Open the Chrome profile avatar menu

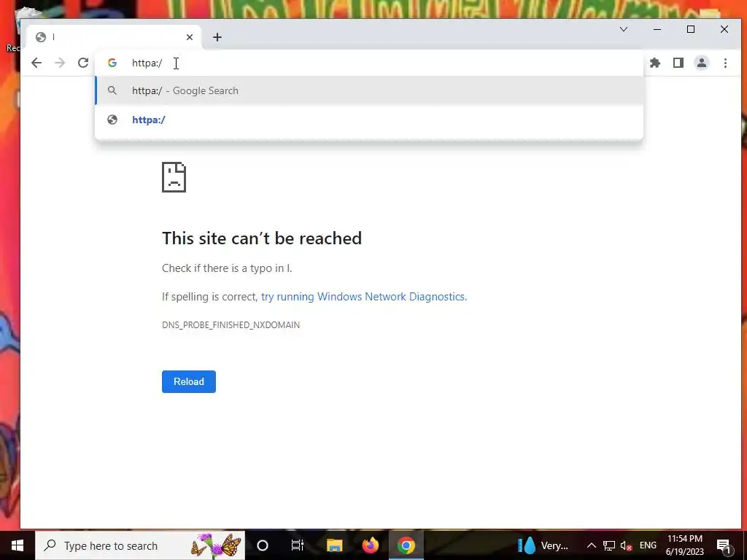click(702, 63)
